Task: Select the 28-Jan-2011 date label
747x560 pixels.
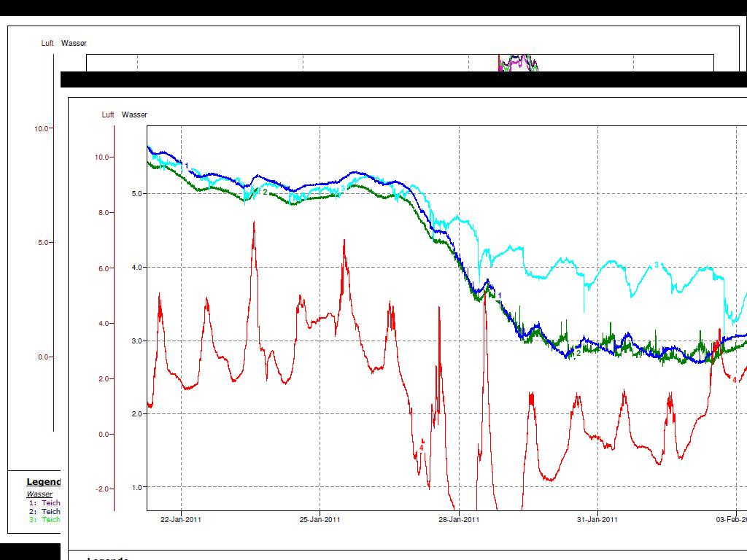Action: click(459, 520)
